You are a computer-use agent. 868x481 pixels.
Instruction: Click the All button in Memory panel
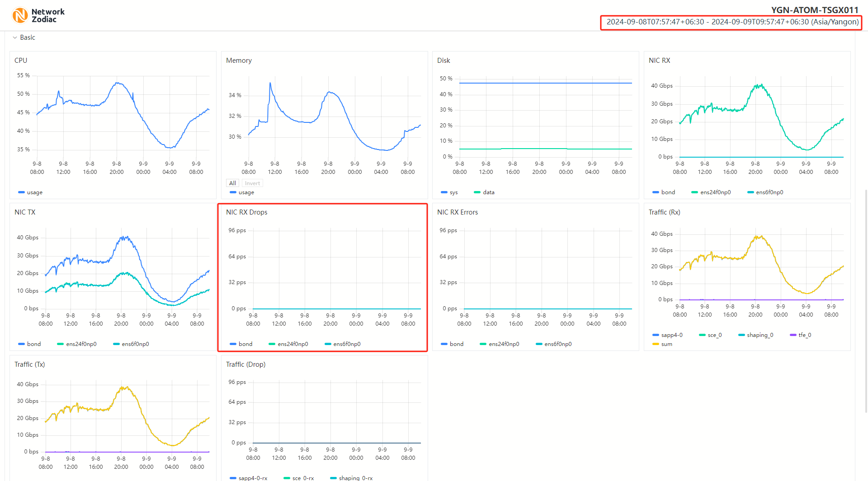click(x=232, y=183)
